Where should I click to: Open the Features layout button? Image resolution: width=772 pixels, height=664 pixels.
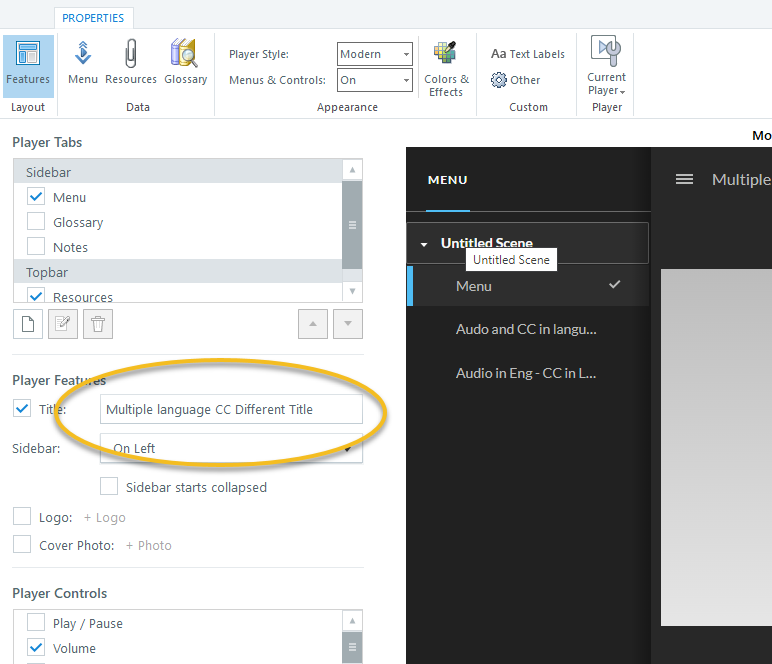(x=28, y=65)
